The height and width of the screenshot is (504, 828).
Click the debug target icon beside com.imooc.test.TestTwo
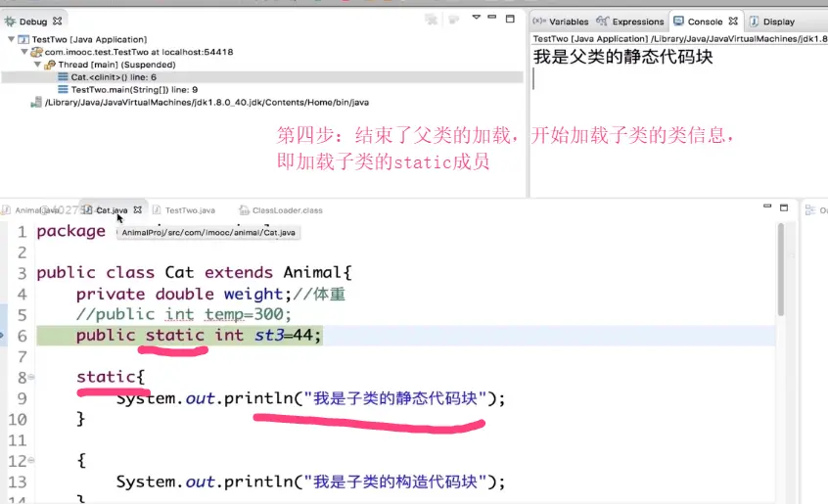tap(36, 52)
